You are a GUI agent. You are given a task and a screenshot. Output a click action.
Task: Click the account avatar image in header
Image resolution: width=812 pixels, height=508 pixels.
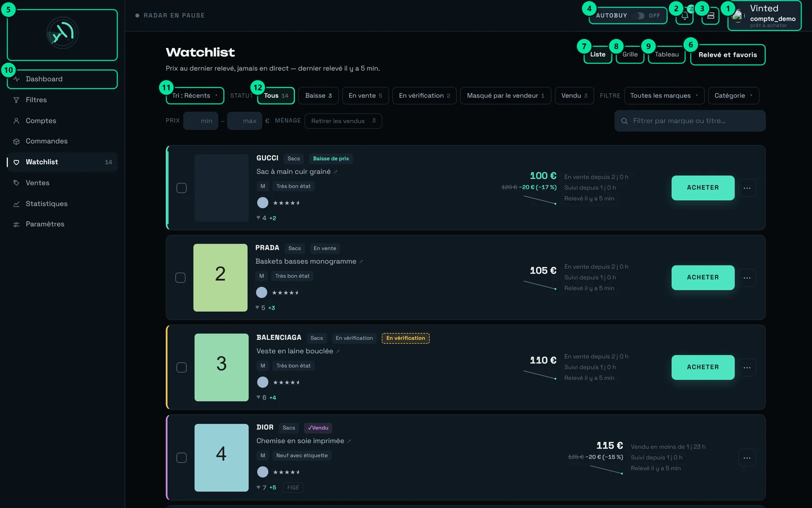point(738,16)
